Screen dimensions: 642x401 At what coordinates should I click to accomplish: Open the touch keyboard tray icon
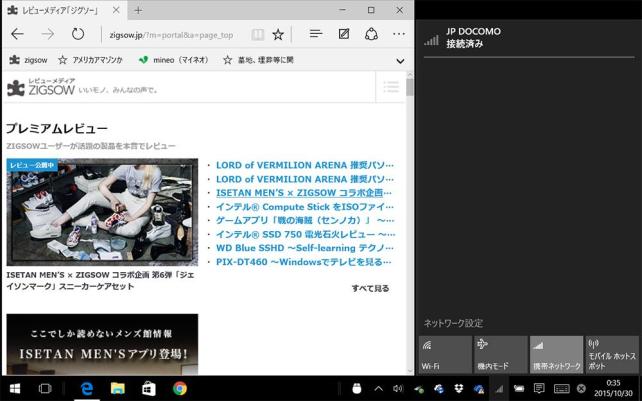coord(561,389)
